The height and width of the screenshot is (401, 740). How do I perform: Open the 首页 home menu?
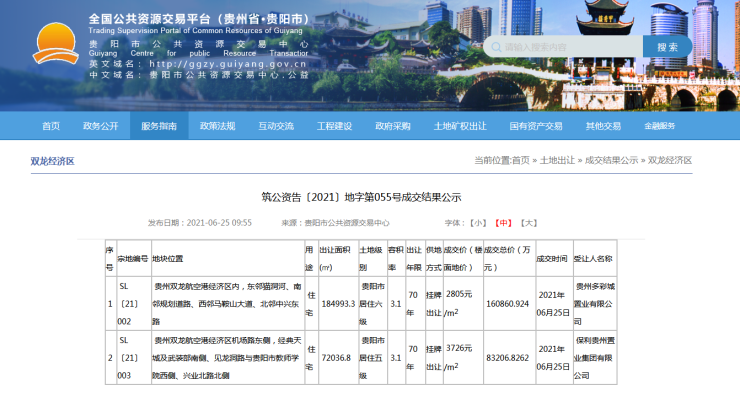(x=51, y=126)
